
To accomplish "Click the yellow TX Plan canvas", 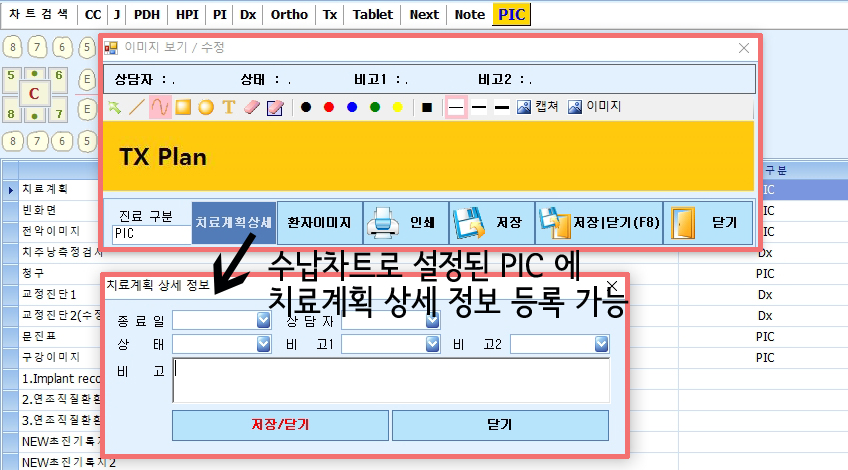I will (428, 156).
